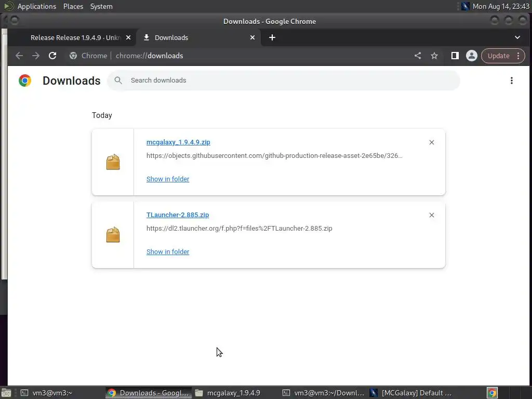Open a new tab with the plus button
This screenshot has width=532, height=399.
pyautogui.click(x=272, y=37)
